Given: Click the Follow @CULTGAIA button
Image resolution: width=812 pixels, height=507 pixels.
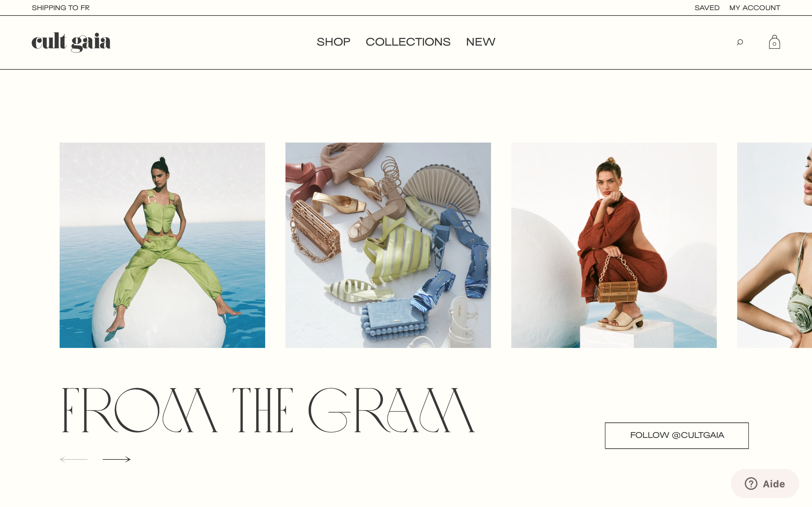Looking at the screenshot, I should click(x=677, y=435).
